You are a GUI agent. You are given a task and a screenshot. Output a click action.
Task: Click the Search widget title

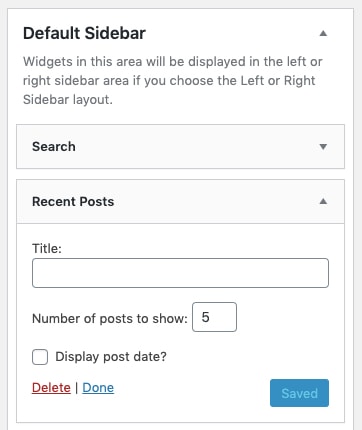(54, 147)
